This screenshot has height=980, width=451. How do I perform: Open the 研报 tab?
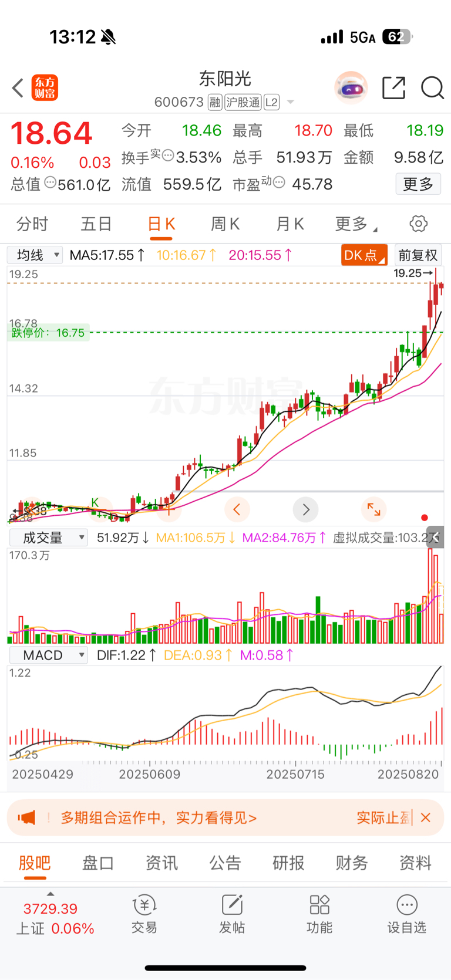[x=288, y=863]
